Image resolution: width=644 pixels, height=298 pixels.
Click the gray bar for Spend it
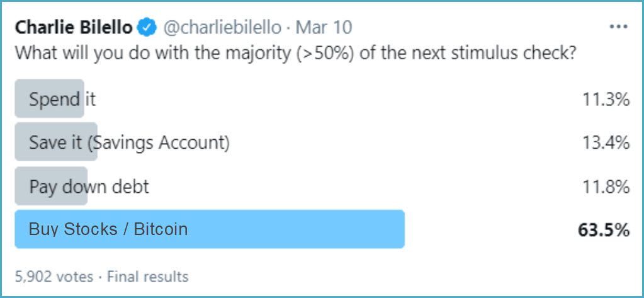pos(49,98)
